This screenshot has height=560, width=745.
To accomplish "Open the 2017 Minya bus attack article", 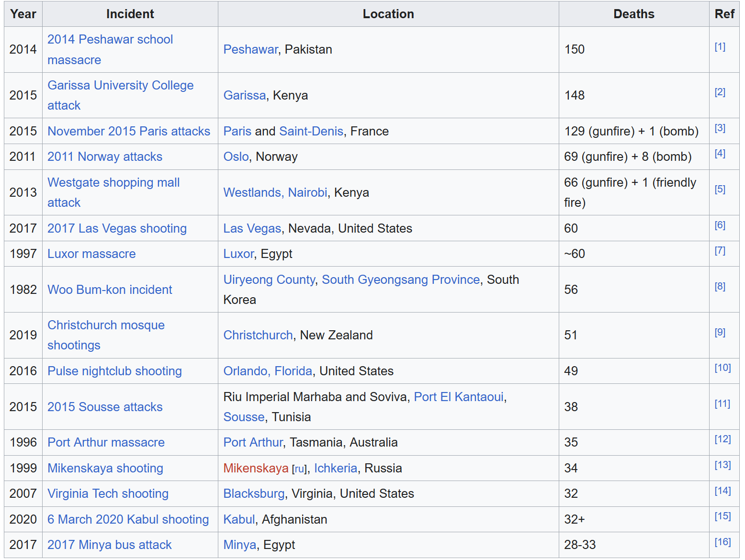I will (x=109, y=545).
